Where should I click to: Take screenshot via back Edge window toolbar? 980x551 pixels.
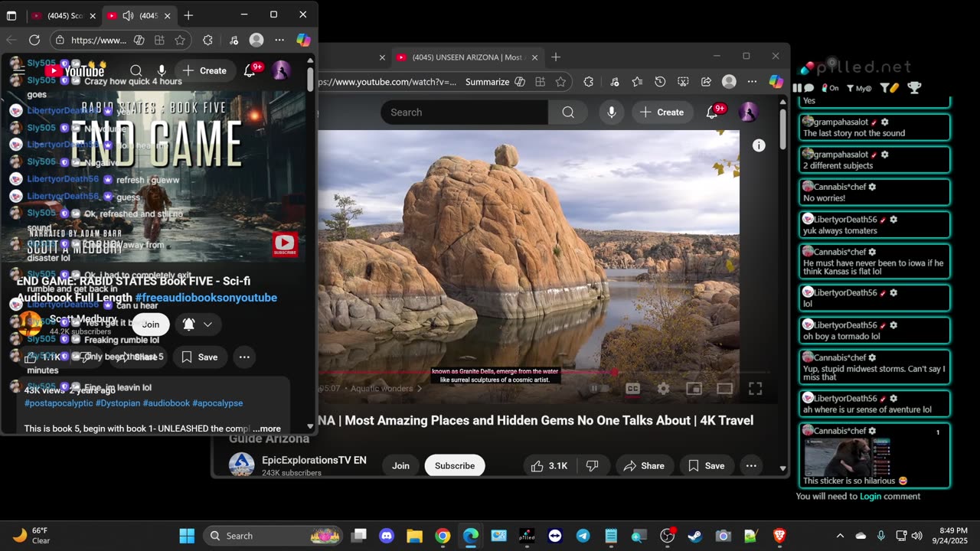point(683,82)
